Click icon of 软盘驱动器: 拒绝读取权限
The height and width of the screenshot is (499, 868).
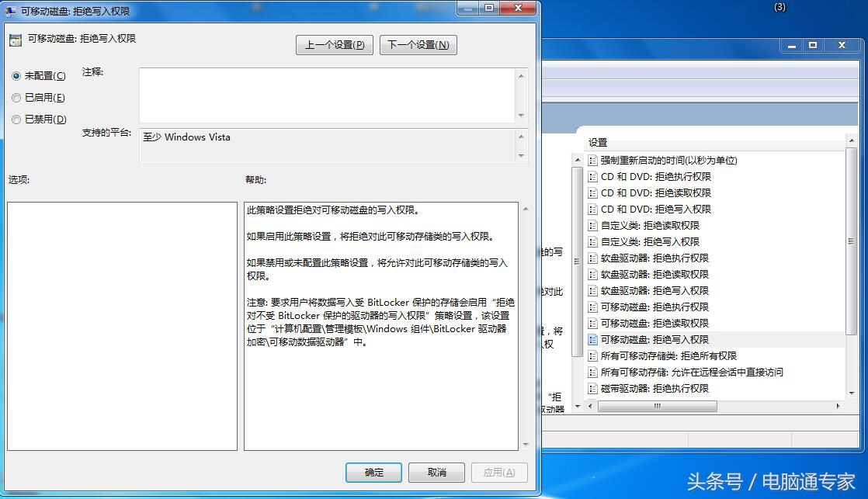593,275
